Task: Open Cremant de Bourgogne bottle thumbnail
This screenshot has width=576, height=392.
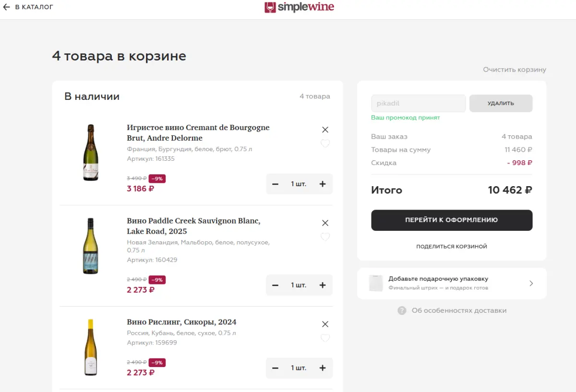Action: (x=91, y=153)
